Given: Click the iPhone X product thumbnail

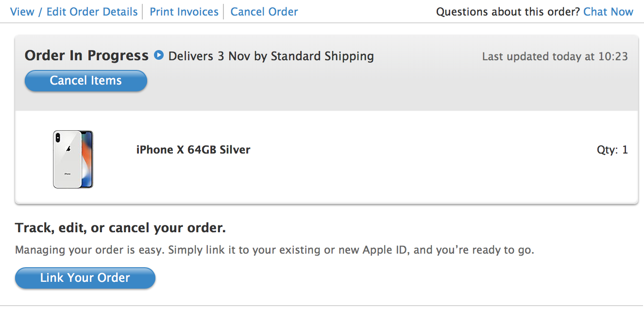Looking at the screenshot, I should (73, 159).
